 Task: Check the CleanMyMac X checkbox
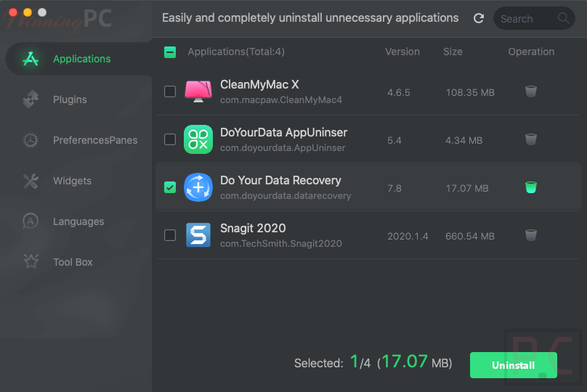170,91
